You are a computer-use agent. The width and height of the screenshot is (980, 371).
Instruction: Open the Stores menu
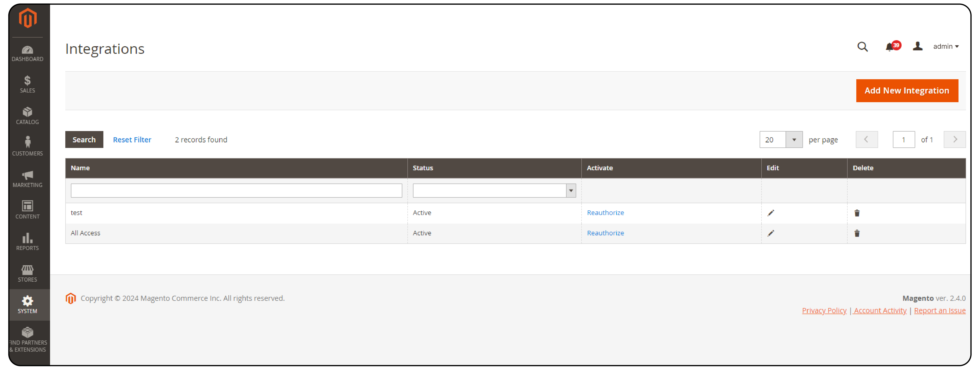pyautogui.click(x=27, y=273)
